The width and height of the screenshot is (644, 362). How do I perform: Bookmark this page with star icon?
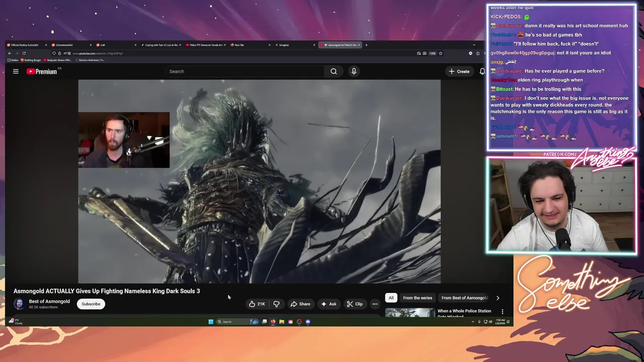coord(440,53)
